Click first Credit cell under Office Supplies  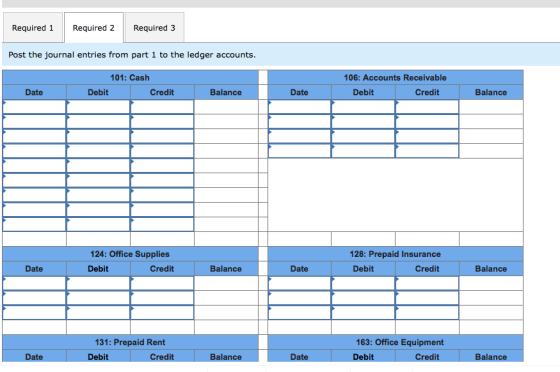162,283
